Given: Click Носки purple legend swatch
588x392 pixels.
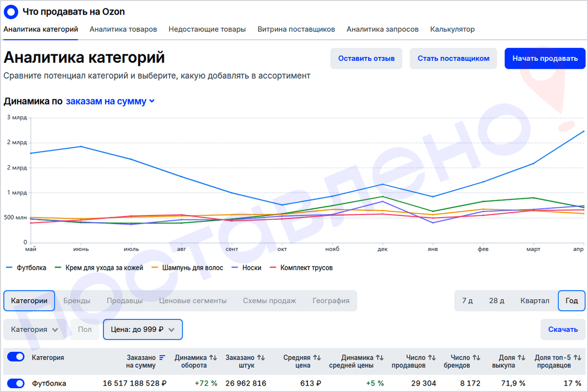Looking at the screenshot, I should [x=235, y=268].
